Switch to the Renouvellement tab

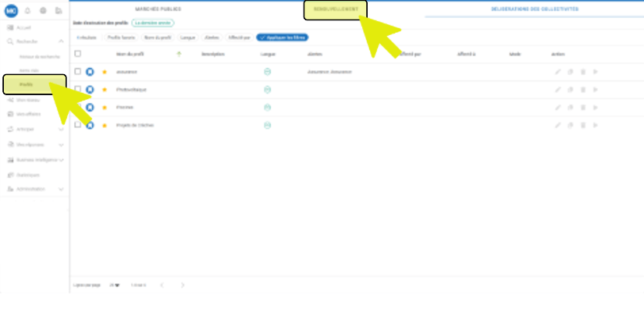(335, 9)
